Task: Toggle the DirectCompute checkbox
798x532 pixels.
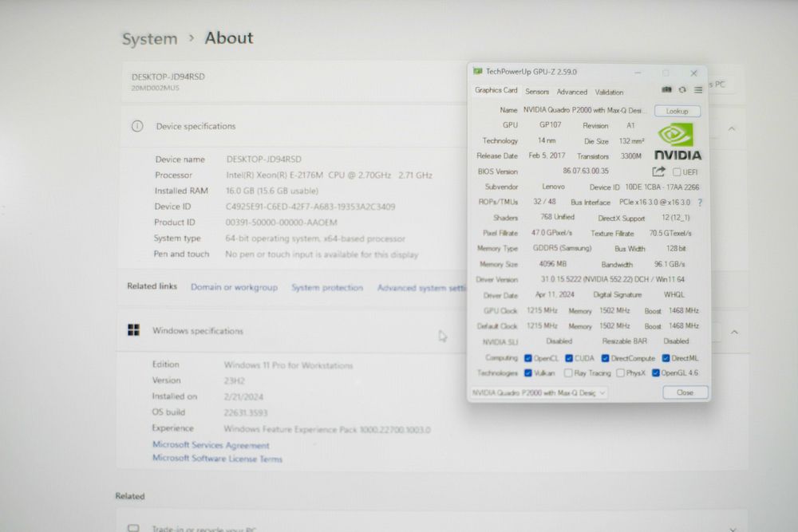Action: coord(605,358)
